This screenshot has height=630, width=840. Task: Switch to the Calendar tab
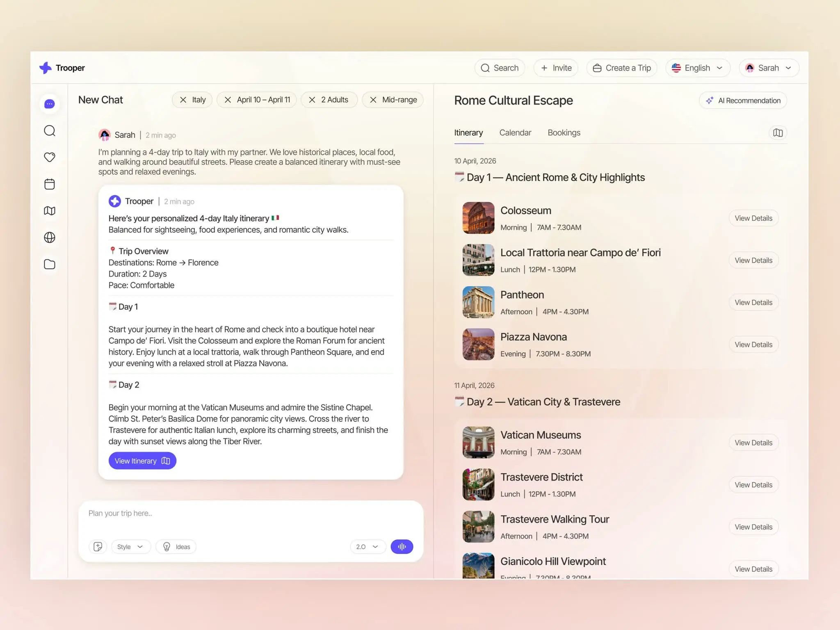click(x=515, y=132)
